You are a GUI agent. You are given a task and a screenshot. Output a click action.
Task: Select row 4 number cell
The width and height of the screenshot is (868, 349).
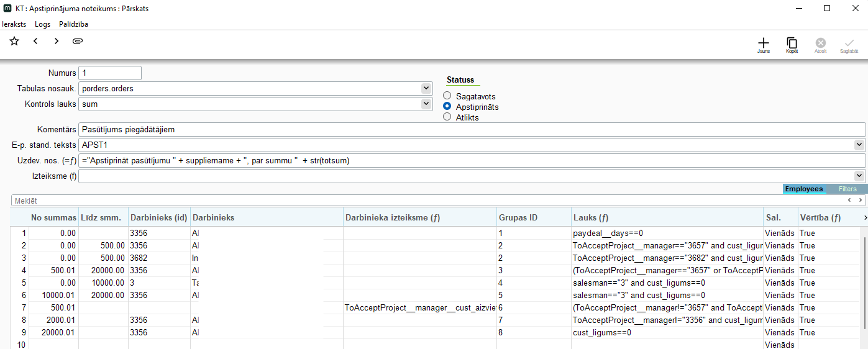[20, 271]
